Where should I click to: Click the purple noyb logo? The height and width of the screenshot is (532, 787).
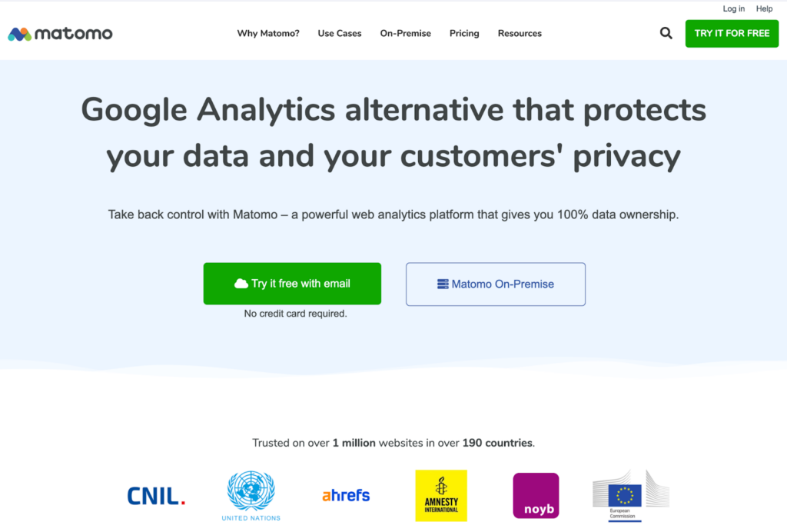pyautogui.click(x=536, y=496)
